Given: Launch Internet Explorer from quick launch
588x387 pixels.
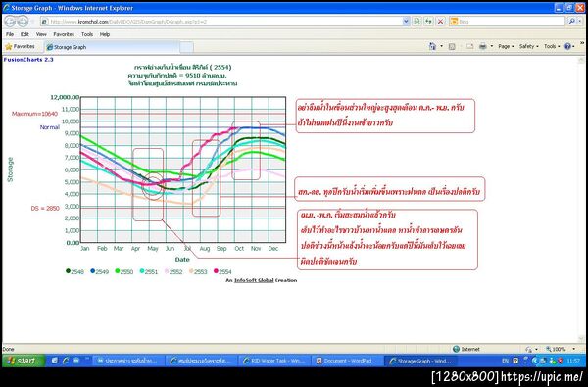Looking at the screenshot, I should click(66, 361).
